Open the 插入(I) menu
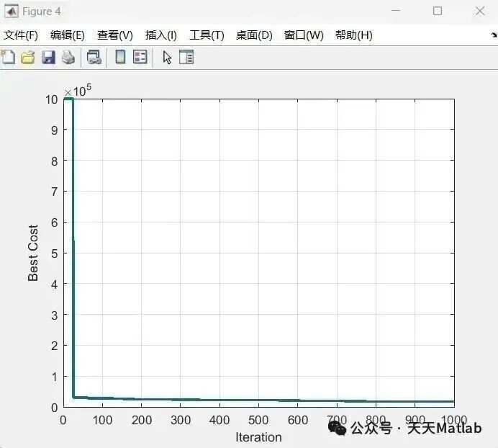Image resolution: width=498 pixels, height=448 pixels. [x=161, y=35]
